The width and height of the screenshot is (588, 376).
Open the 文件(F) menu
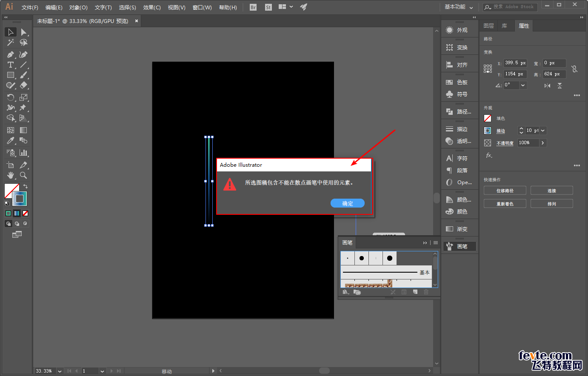[x=30, y=7]
